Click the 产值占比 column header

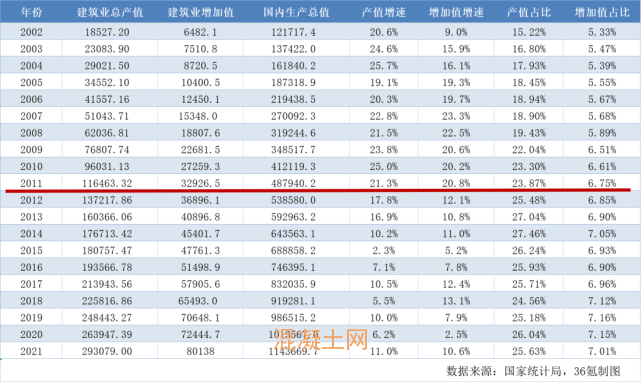click(x=529, y=13)
